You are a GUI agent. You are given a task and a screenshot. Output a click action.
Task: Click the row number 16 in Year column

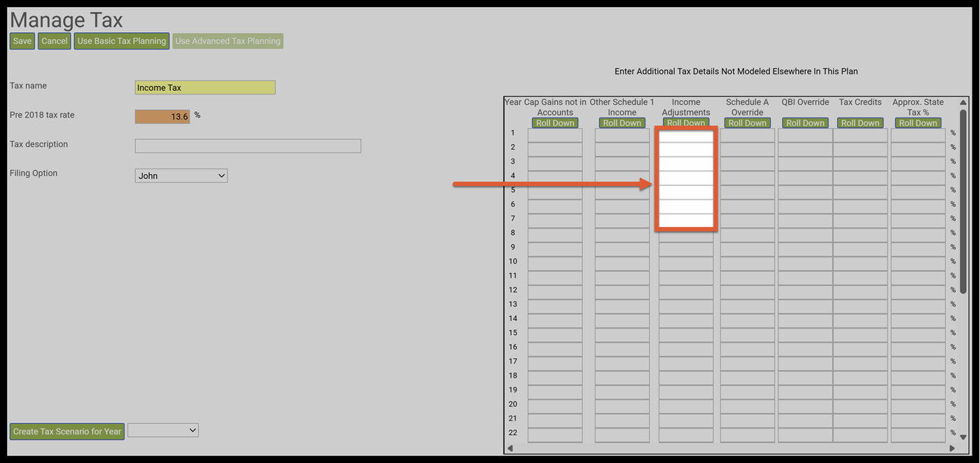pyautogui.click(x=513, y=347)
